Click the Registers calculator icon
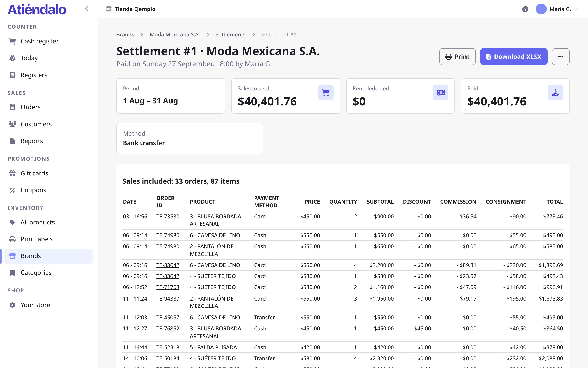 [x=12, y=75]
